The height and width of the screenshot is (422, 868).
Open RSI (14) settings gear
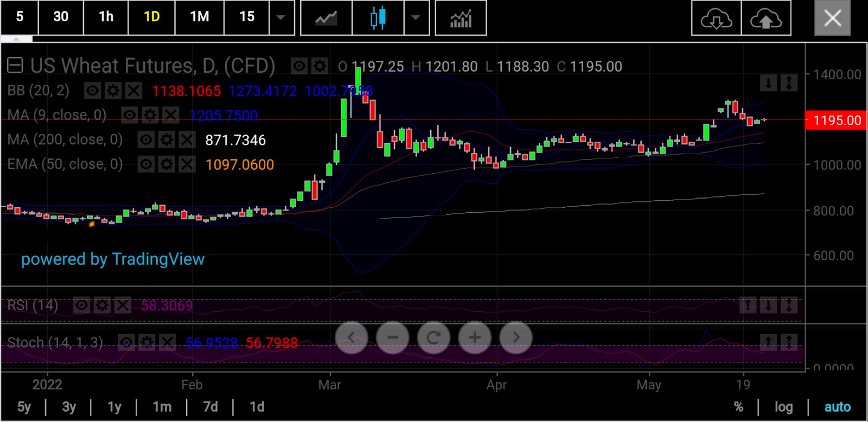click(x=102, y=305)
